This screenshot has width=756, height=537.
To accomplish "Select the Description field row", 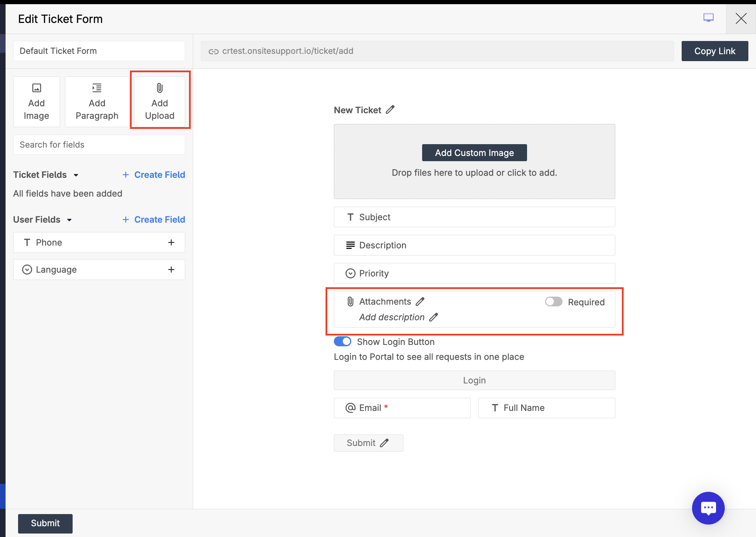I will tap(474, 245).
